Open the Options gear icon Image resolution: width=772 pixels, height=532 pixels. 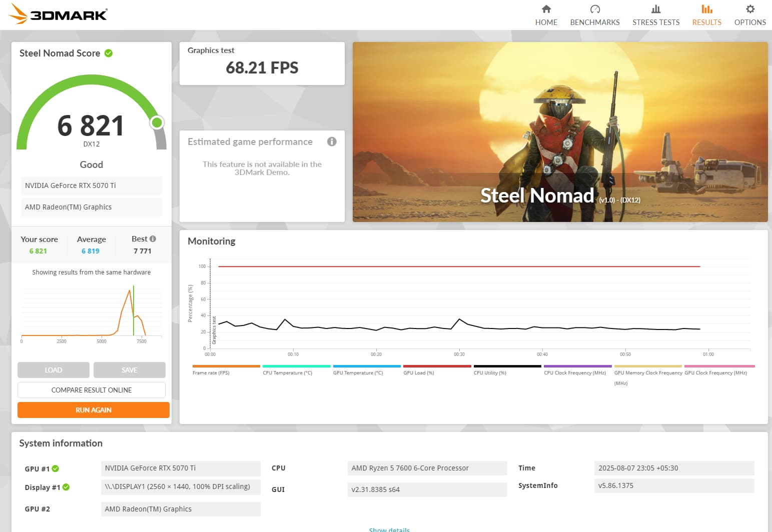coord(749,9)
